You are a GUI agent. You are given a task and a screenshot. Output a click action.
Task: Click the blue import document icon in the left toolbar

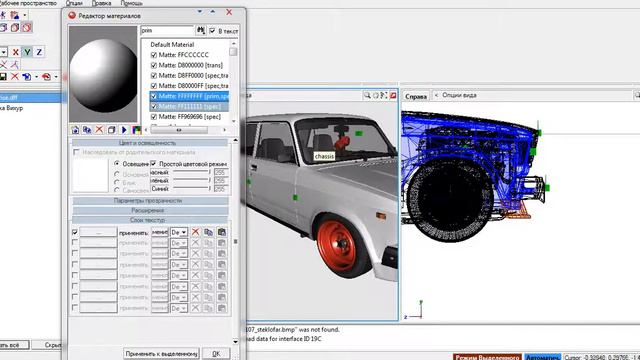[27, 76]
